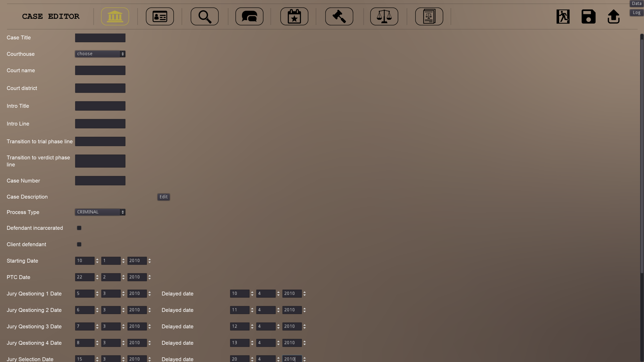The height and width of the screenshot is (362, 644).
Task: Open the legal document section icon
Action: click(429, 17)
